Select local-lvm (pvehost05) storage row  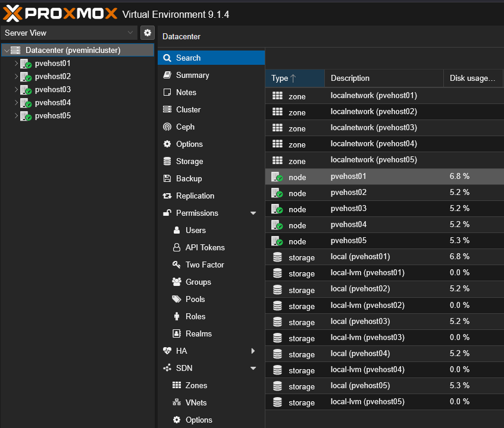(384, 402)
